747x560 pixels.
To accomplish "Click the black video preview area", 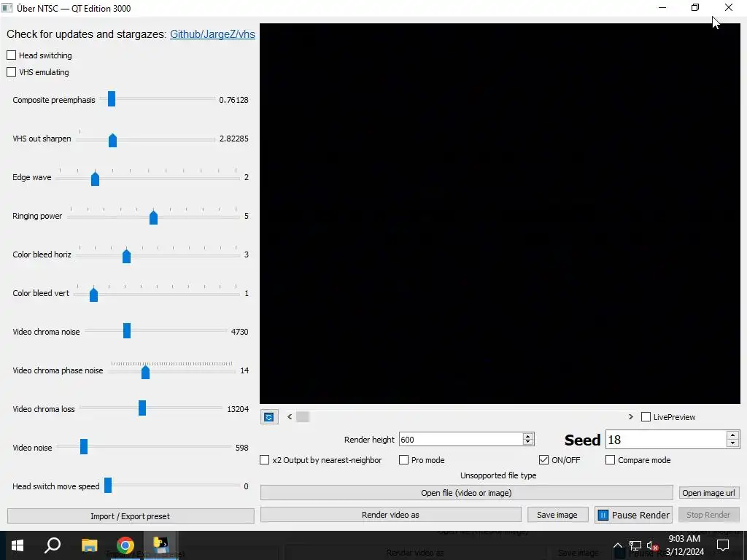I will [500, 214].
